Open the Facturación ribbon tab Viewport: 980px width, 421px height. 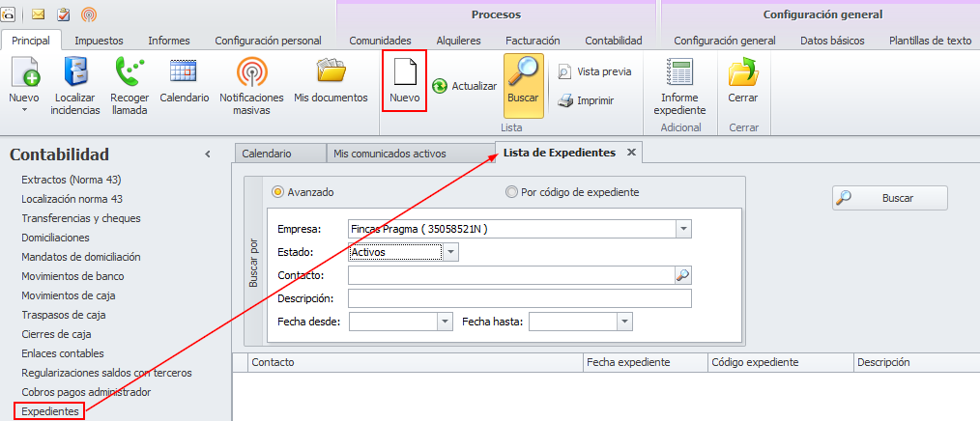tap(533, 41)
